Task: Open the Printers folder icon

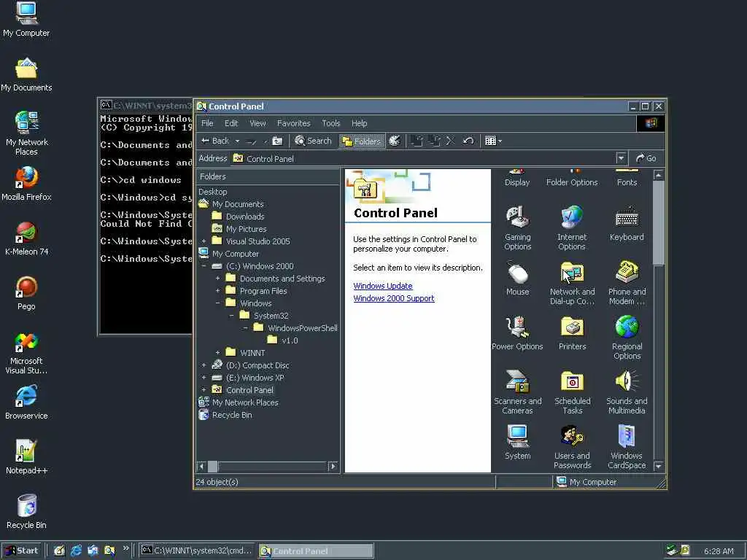Action: tap(572, 332)
